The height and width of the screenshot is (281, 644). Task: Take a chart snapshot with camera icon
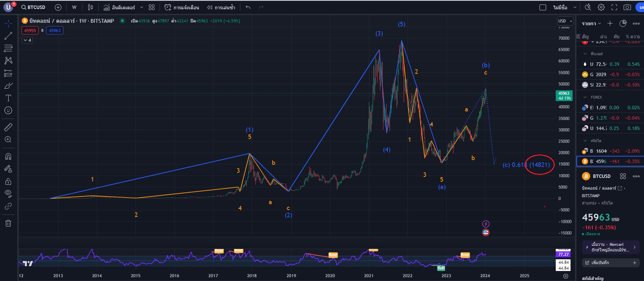(x=627, y=7)
